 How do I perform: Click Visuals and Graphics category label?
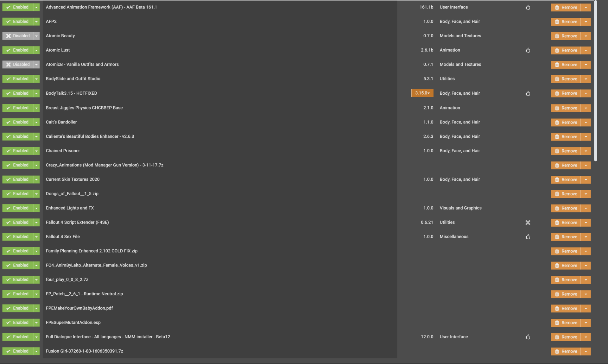point(460,208)
